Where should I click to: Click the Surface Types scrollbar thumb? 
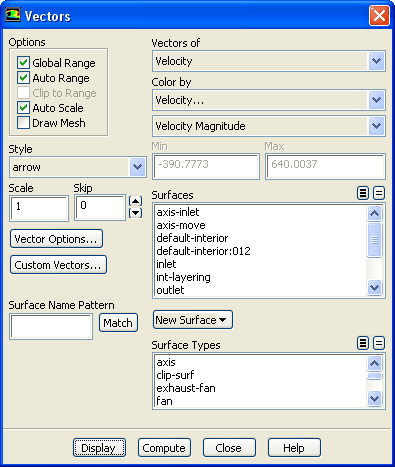tap(375, 376)
